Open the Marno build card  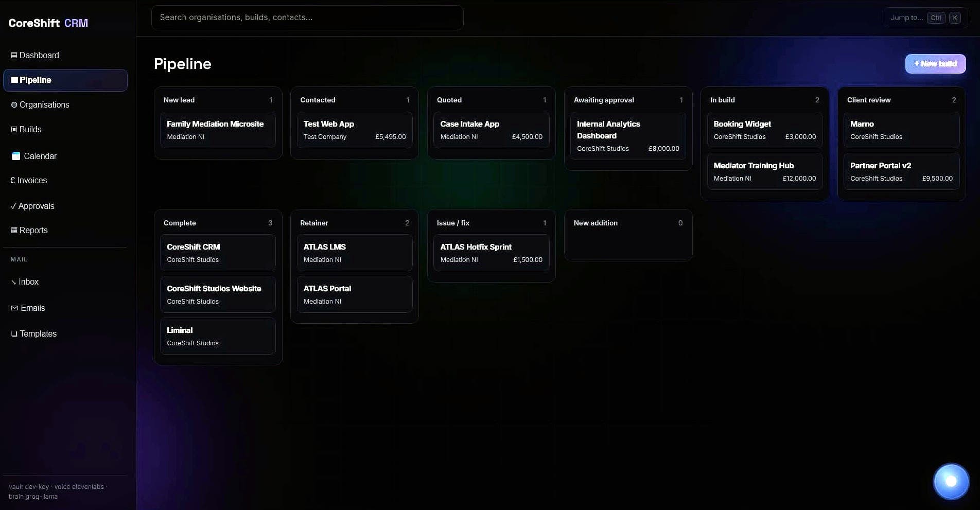click(901, 130)
